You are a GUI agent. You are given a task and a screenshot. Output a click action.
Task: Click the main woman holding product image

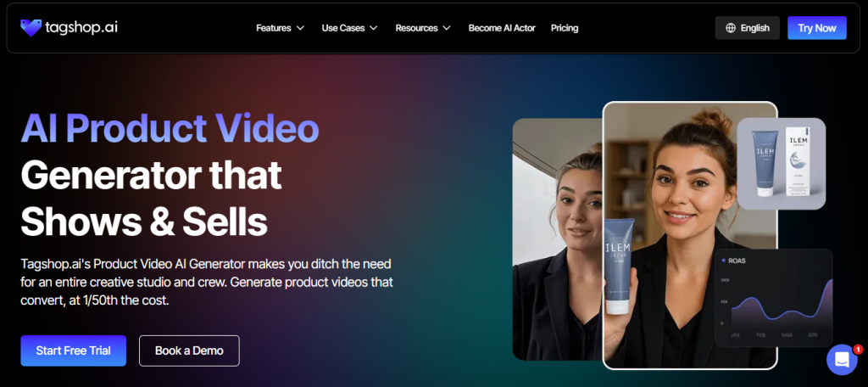[690, 235]
